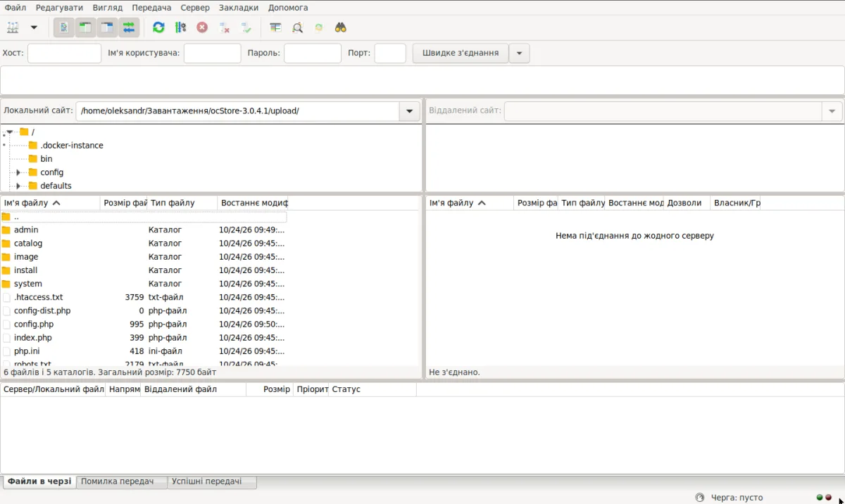Screen dimensions: 845x504
Task: Expand the config folder in tree
Action: [18, 172]
